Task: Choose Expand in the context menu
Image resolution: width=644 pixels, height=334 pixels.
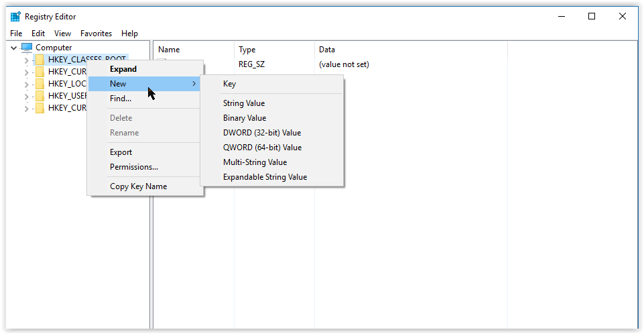Action: tap(145, 69)
